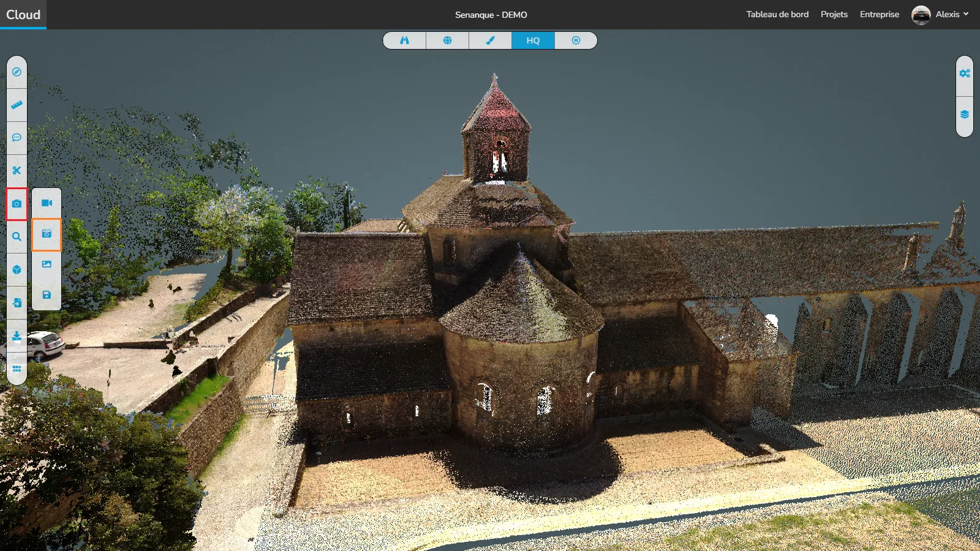Toggle HQ high quality rendering
This screenshot has width=980, height=551.
point(533,40)
